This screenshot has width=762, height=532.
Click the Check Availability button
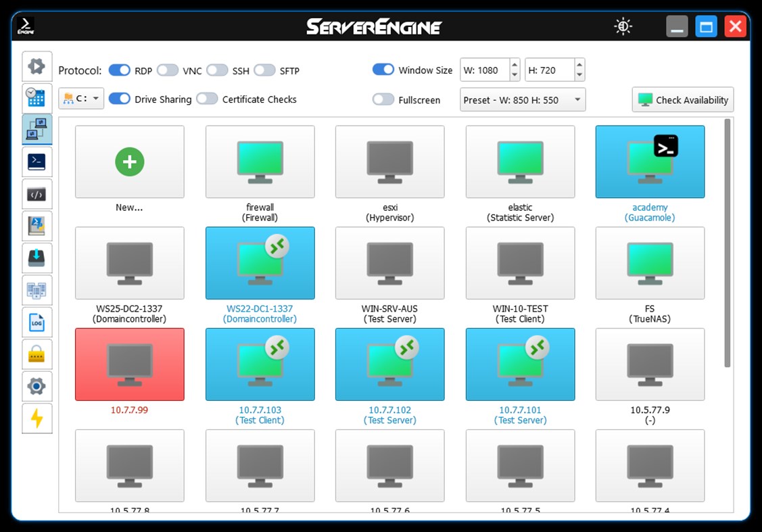682,99
